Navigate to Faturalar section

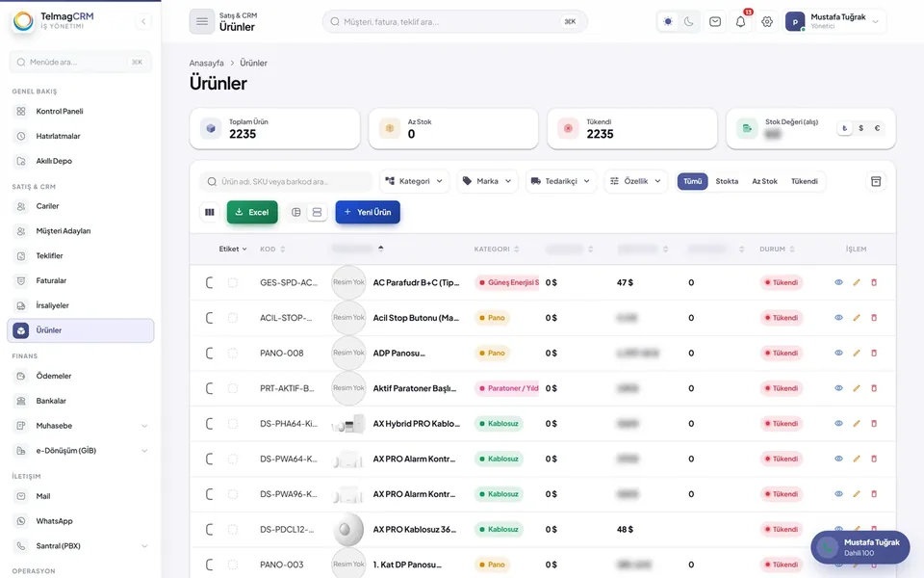81,280
